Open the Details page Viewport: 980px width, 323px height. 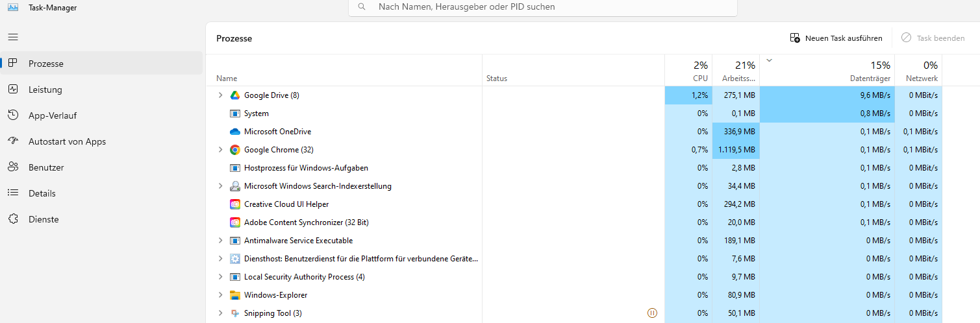[x=101, y=193]
